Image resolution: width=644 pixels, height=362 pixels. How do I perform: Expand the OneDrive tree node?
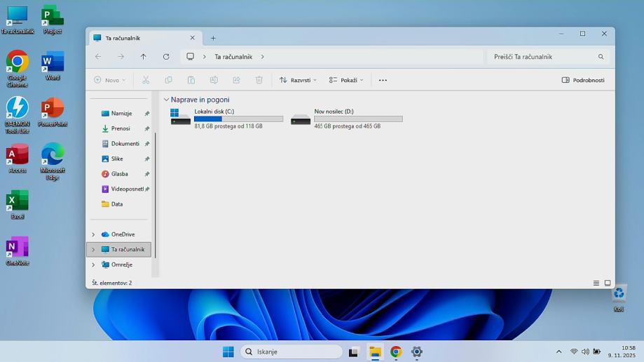(93, 234)
